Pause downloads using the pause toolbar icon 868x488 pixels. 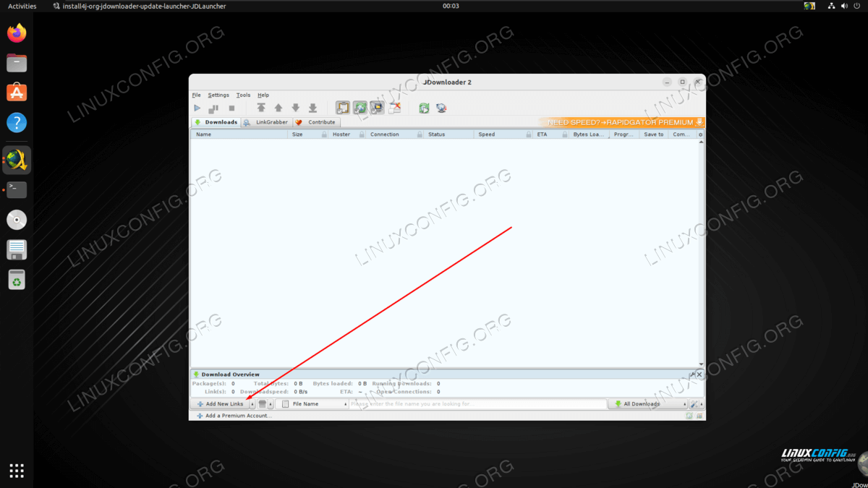coord(213,108)
